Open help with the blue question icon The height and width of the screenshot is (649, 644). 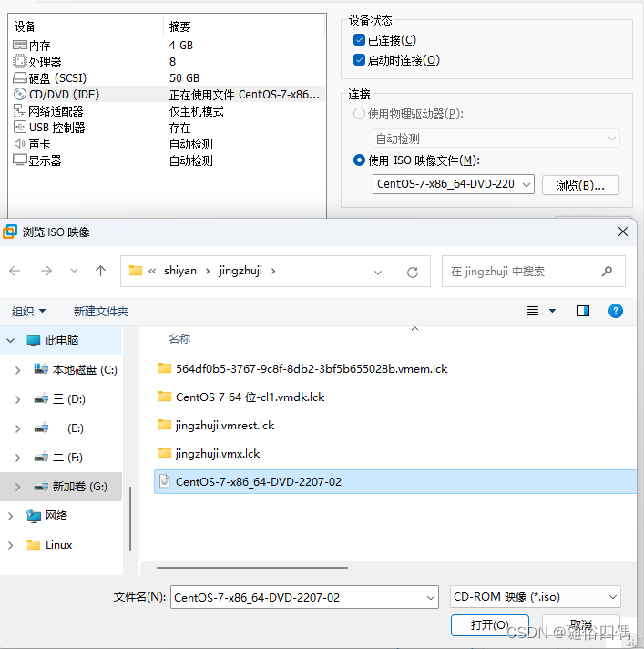(x=616, y=311)
